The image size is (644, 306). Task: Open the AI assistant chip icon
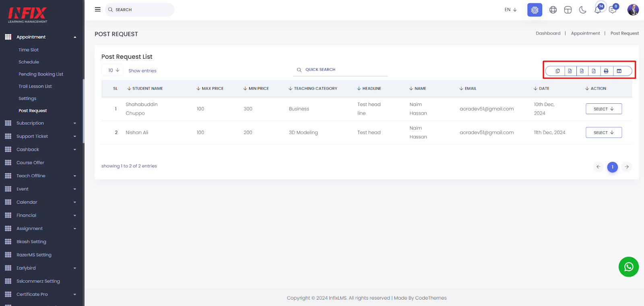[x=535, y=10]
